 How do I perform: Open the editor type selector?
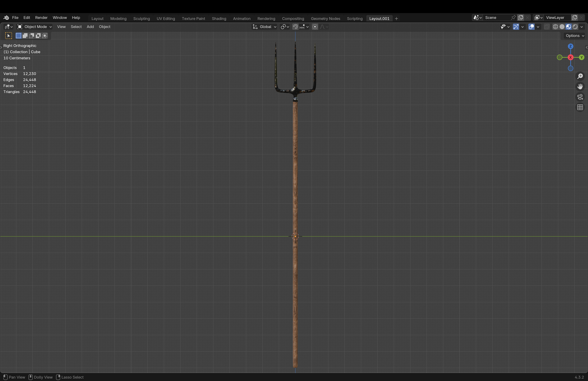8,27
